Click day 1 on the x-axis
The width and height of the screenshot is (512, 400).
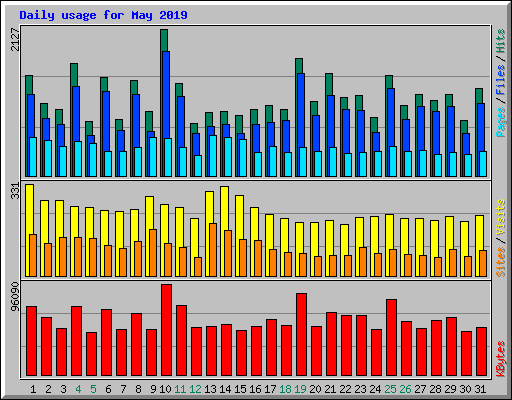tap(33, 389)
